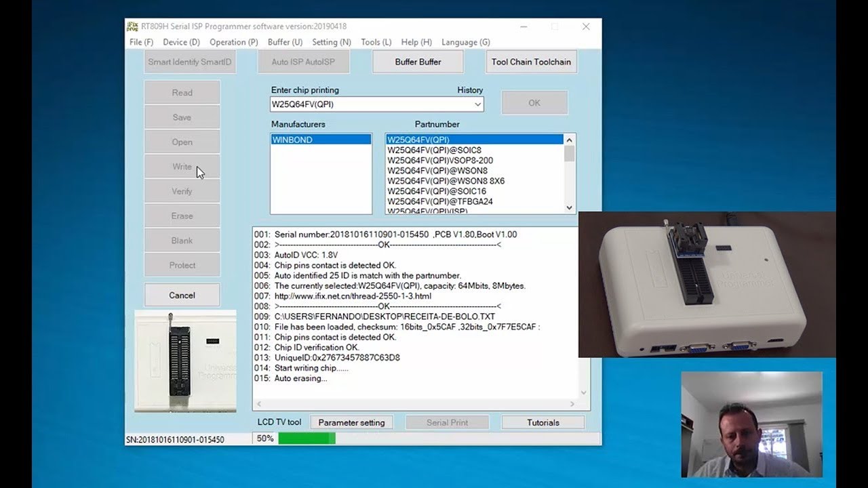This screenshot has width=868, height=488.
Task: Cancel the current writing operation
Action: point(182,296)
